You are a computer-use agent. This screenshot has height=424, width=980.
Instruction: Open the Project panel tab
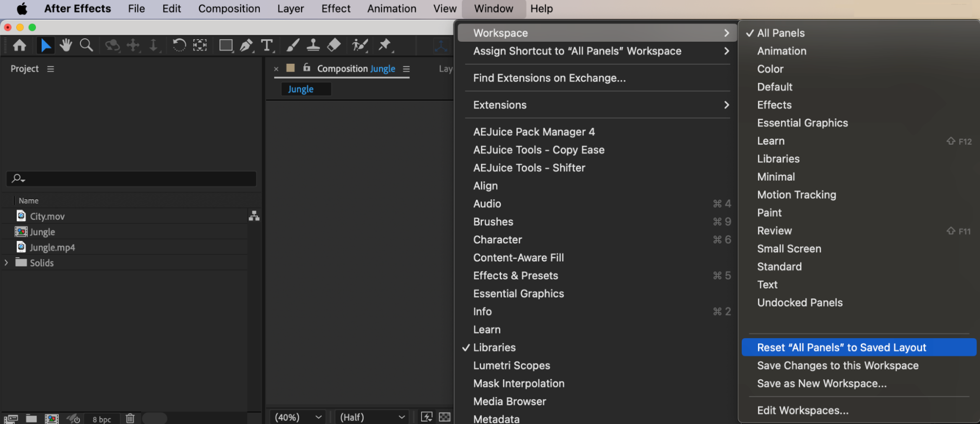tap(25, 69)
